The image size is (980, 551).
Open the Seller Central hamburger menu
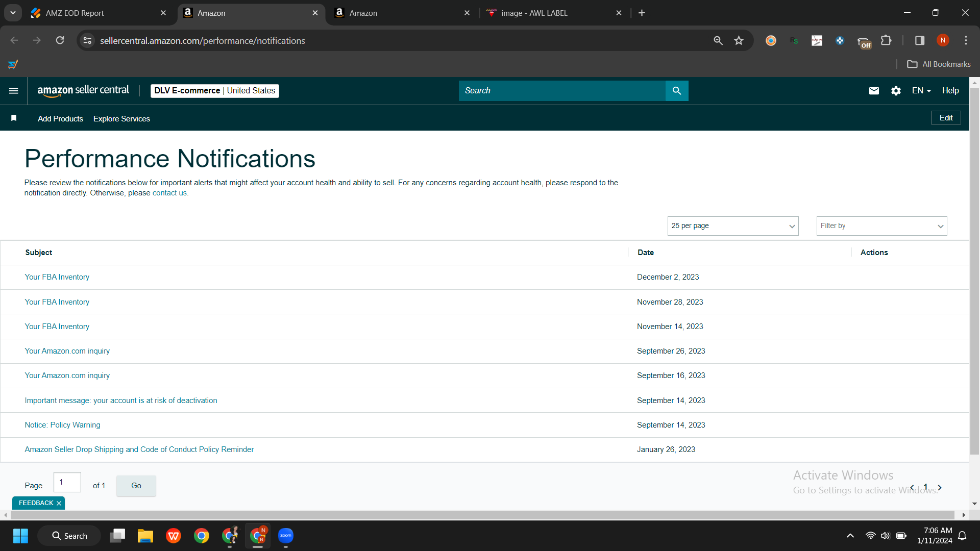[x=14, y=91]
